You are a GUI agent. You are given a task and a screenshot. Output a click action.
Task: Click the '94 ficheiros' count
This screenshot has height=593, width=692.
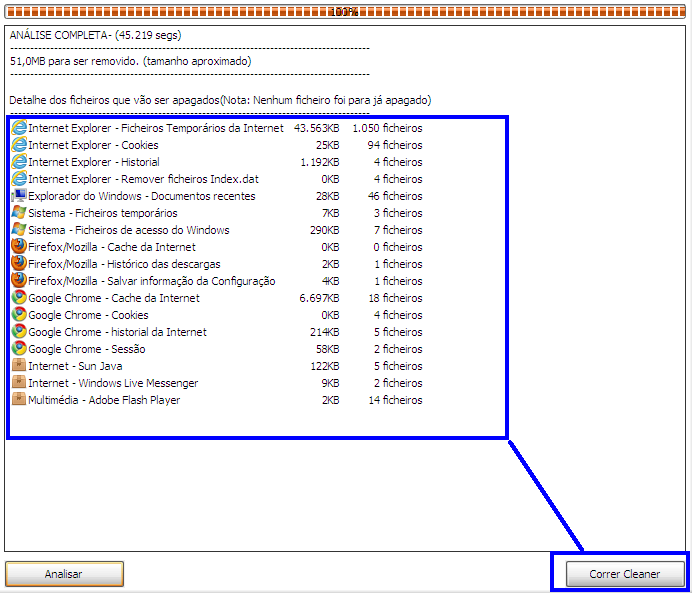(395, 145)
